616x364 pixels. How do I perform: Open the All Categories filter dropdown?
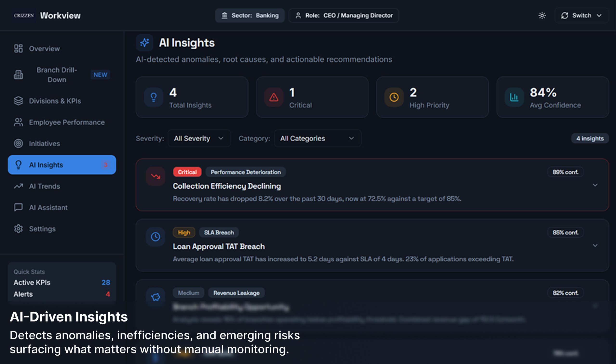(x=317, y=138)
